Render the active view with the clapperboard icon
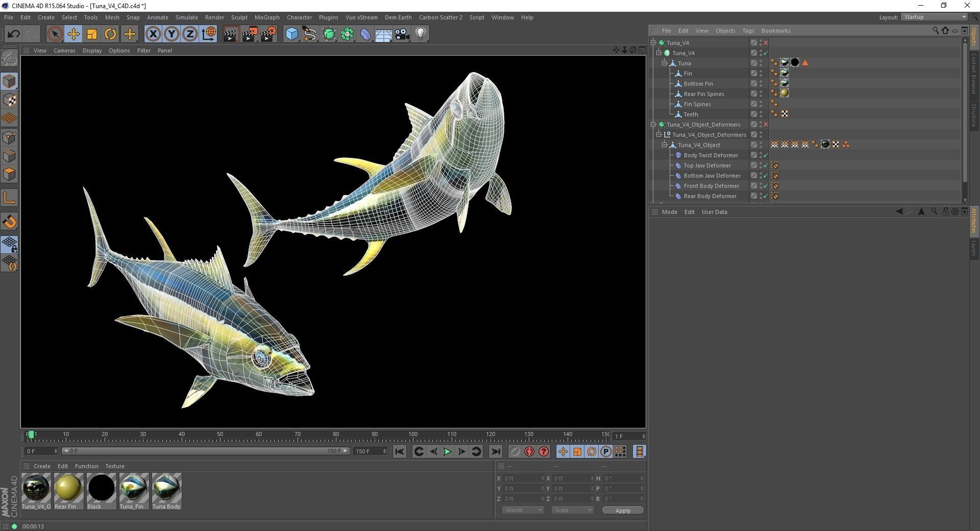The height and width of the screenshot is (531, 980). (x=231, y=34)
